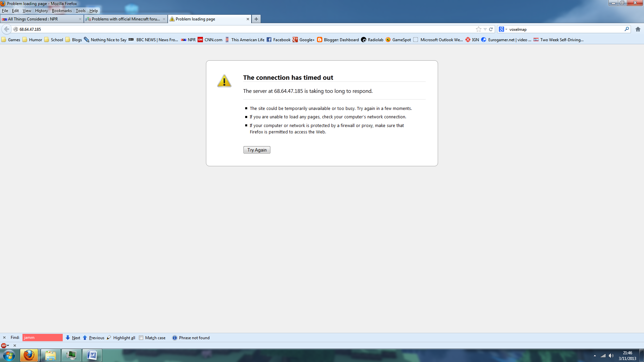Screen dimensions: 644x362
Task: Open the Adblock Plus dropdown menu
Action: click(5, 345)
